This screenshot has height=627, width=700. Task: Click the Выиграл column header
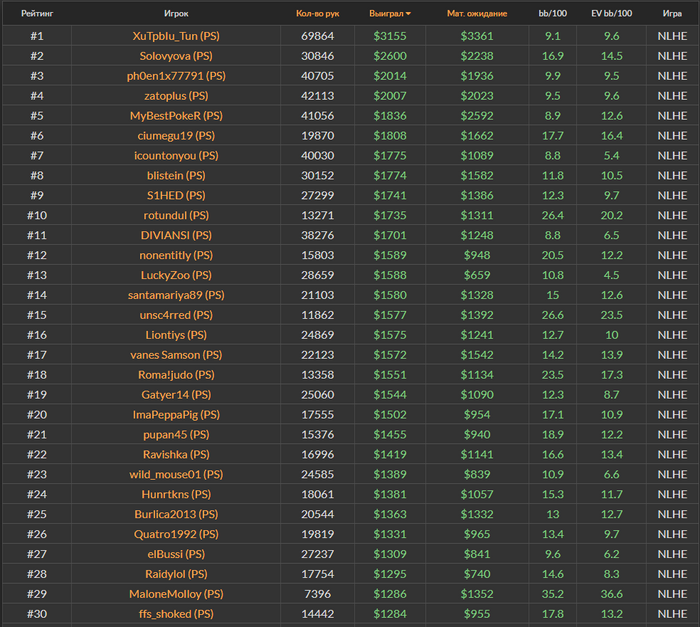tap(386, 14)
